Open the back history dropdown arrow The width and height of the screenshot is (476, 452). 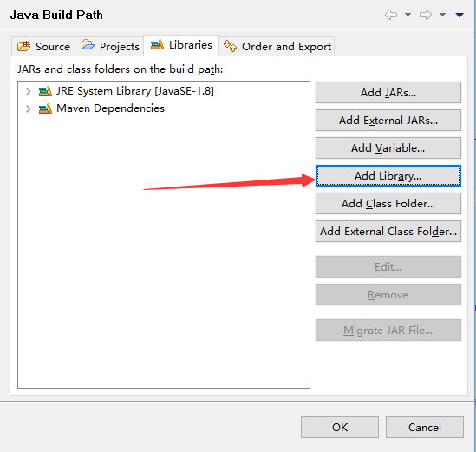click(x=408, y=15)
